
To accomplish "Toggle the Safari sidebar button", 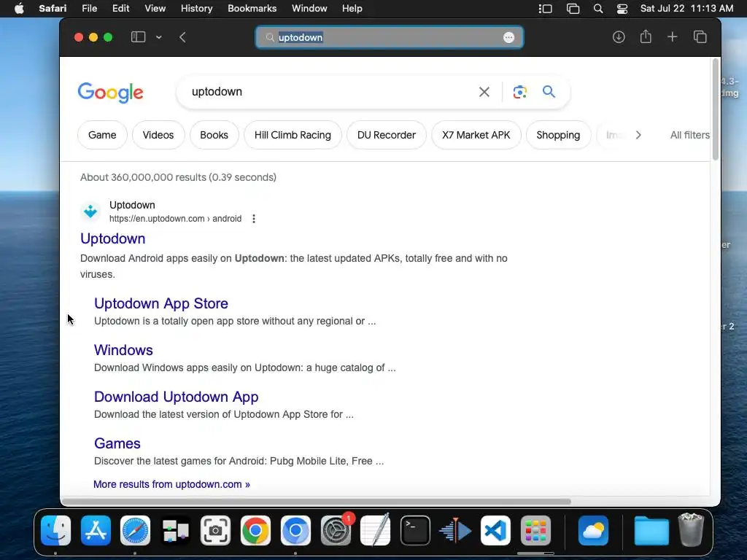I will [138, 37].
